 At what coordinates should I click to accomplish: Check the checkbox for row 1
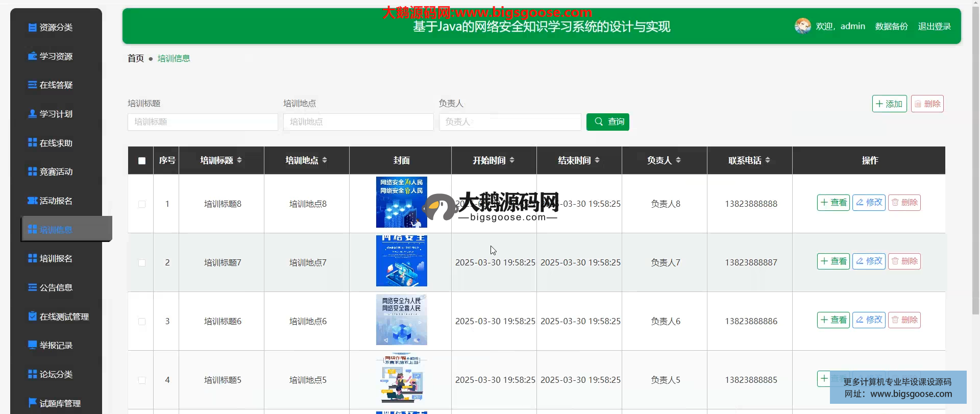(142, 204)
